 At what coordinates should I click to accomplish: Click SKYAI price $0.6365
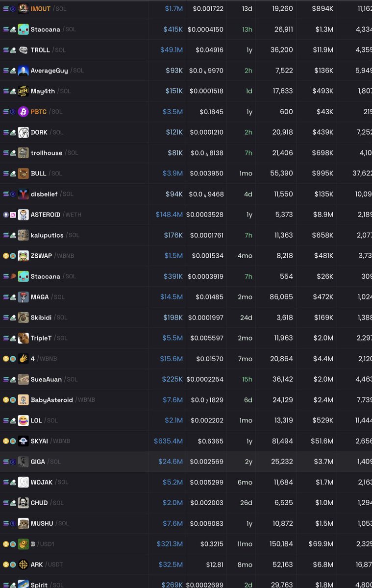pyautogui.click(x=211, y=441)
